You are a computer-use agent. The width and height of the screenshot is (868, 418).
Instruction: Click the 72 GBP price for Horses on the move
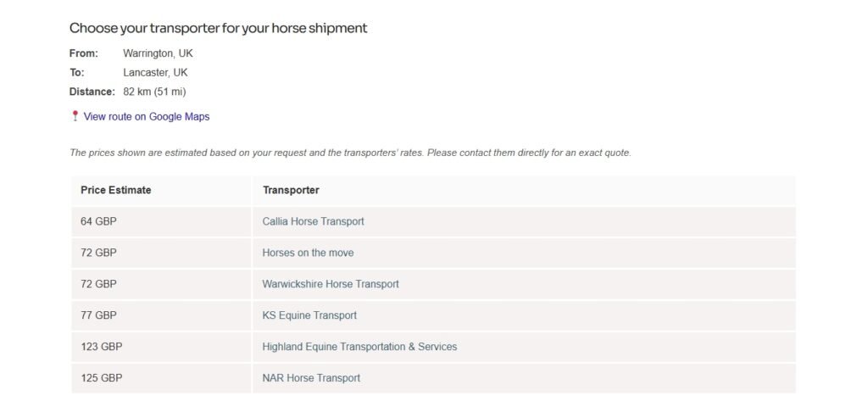[x=98, y=253]
